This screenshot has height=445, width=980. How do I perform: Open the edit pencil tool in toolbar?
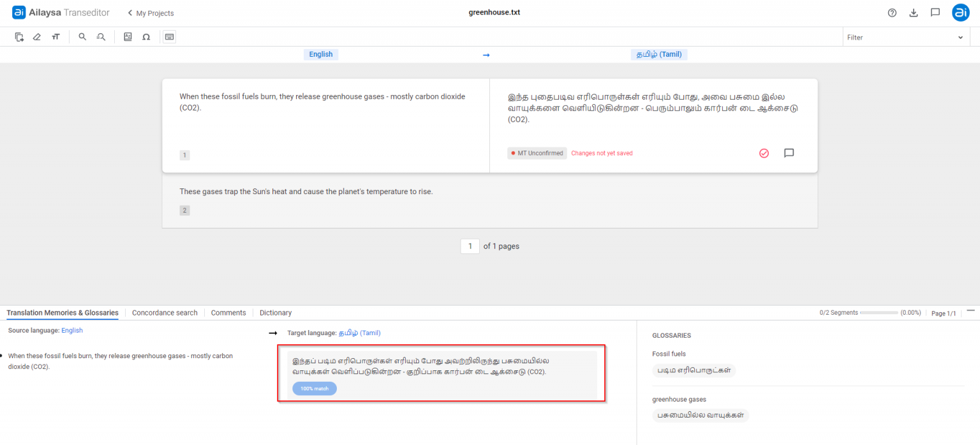pyautogui.click(x=37, y=36)
